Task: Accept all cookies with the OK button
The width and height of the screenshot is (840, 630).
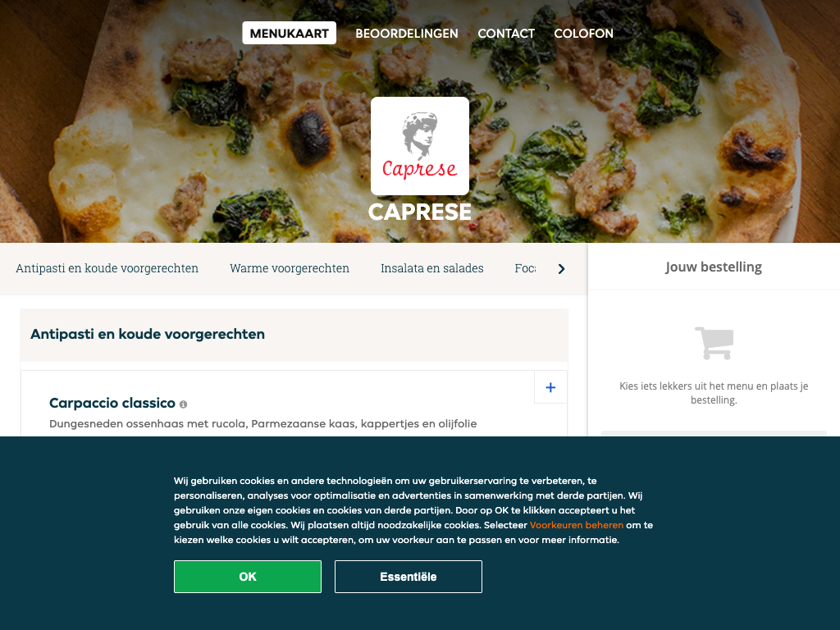Action: point(248,577)
